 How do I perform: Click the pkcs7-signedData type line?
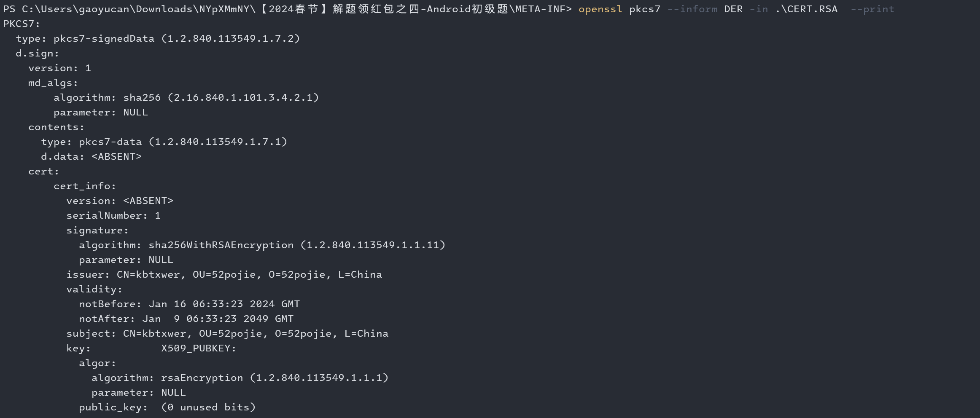point(158,39)
